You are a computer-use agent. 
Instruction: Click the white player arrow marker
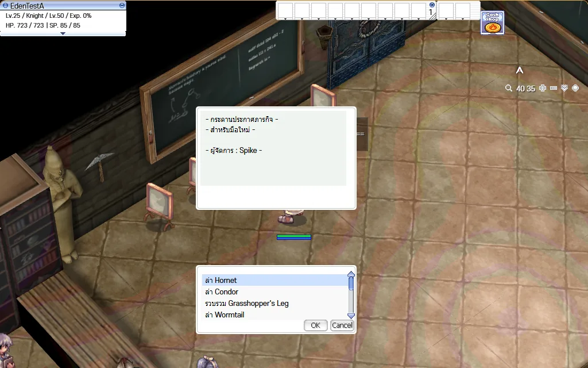[x=519, y=70]
